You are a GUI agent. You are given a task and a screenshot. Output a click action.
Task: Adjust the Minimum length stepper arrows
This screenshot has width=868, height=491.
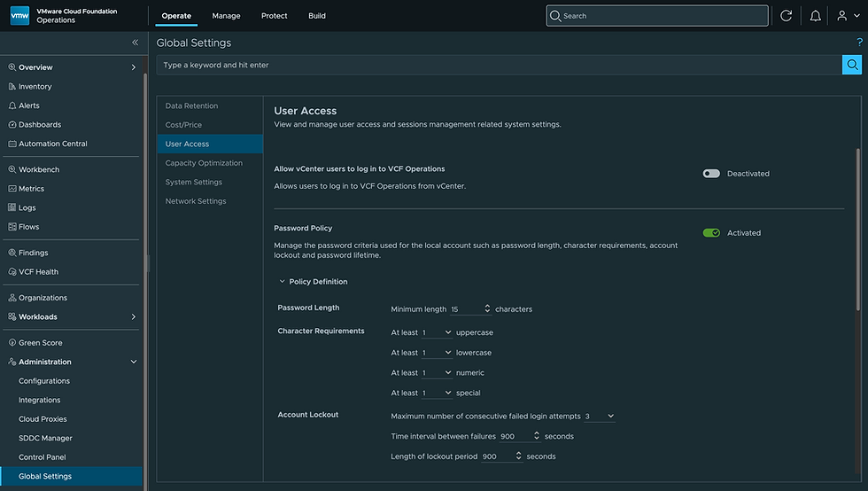tap(487, 308)
